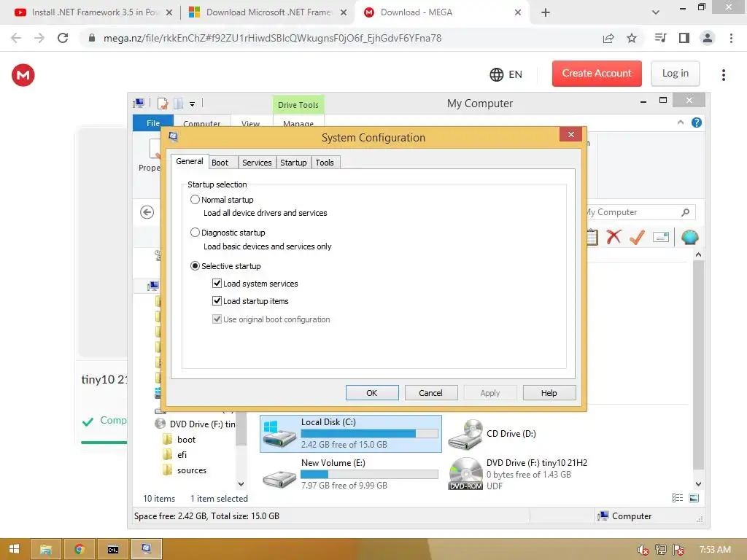Close System Configuration dialog
The width and height of the screenshot is (747, 560).
(x=570, y=134)
